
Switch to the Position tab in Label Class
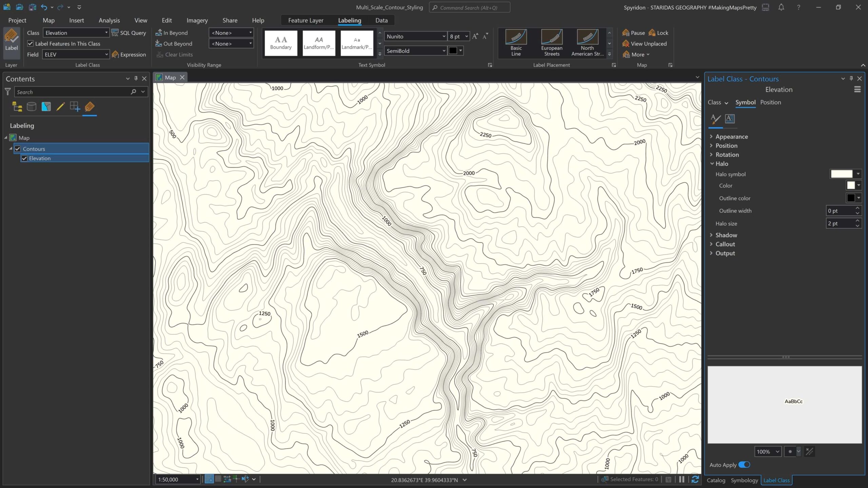point(770,102)
